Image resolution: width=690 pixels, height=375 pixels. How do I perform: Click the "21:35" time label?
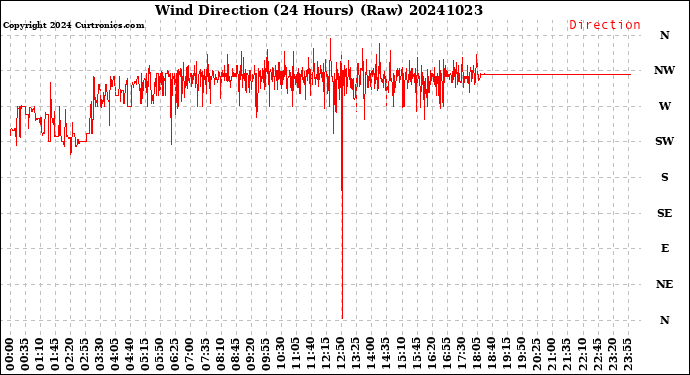pos(566,354)
